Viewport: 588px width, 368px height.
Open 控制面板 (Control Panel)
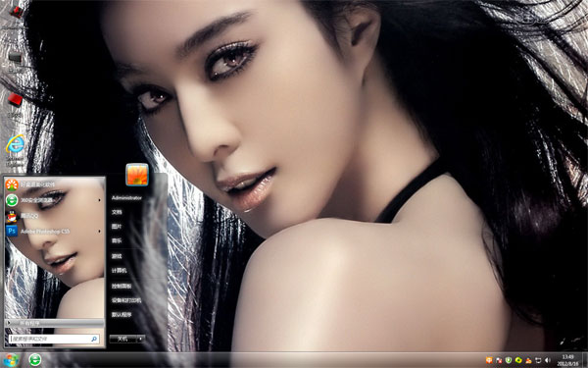tap(122, 287)
